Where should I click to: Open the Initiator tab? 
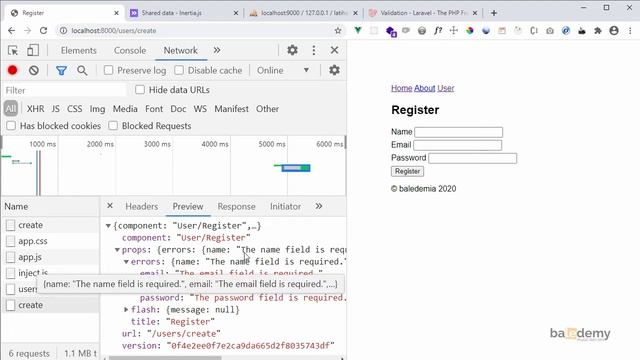tap(285, 207)
